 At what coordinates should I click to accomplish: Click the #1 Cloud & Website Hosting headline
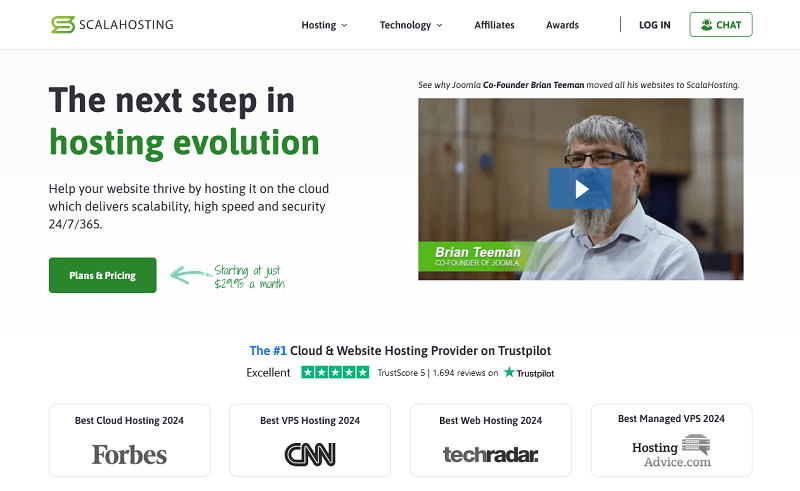tap(400, 351)
